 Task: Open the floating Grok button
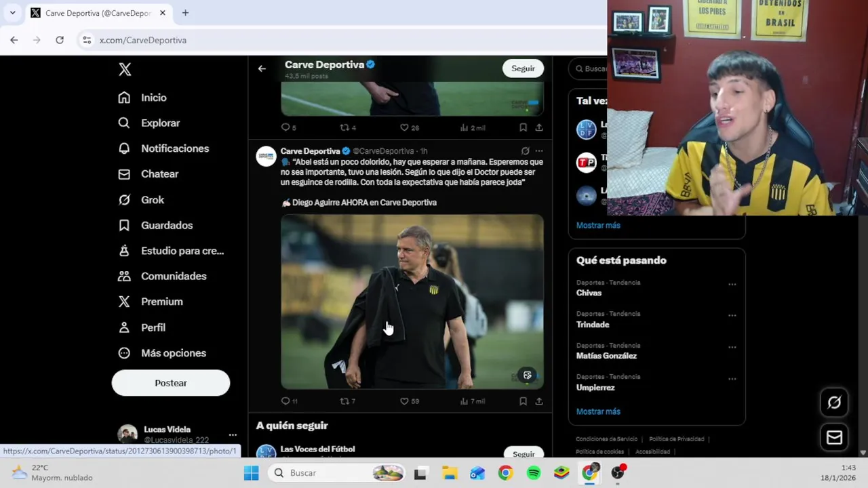(x=834, y=403)
